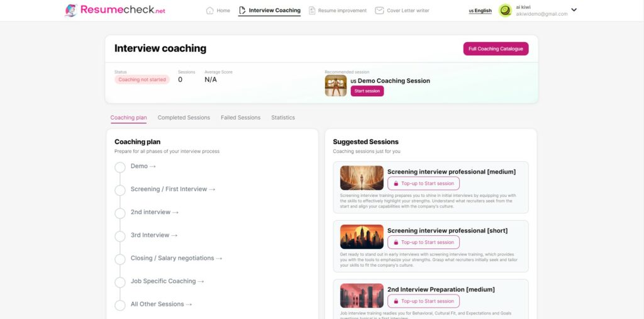
Task: Top-up for Screening interview professional [short]
Action: [x=423, y=242]
